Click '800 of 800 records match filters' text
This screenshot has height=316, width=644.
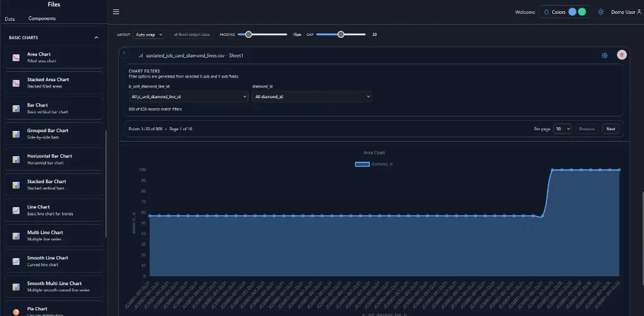155,110
